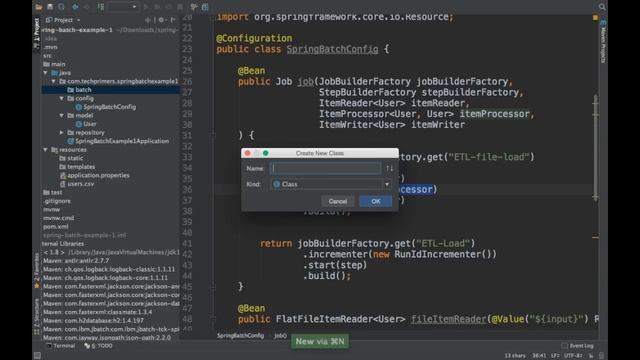
Task: Select Maven: antlr:antlr:2.7.7 library
Action: tap(76, 261)
